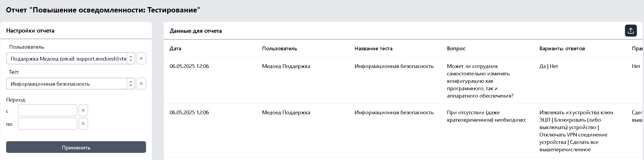Screen dimensions: 644x160
Task: Click the 'Да | Нет' answers cell
Action: (x=549, y=66)
